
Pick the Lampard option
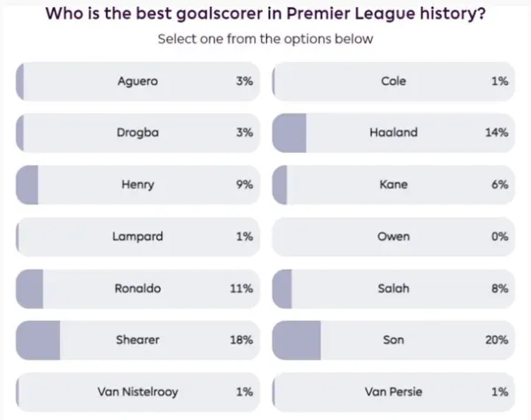pyautogui.click(x=136, y=236)
